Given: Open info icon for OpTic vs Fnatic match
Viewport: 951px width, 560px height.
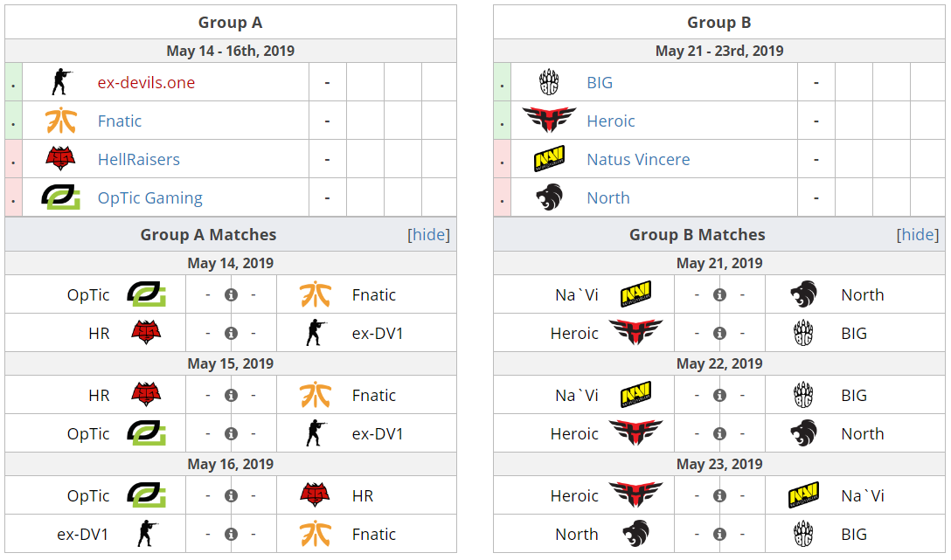Looking at the screenshot, I should 231,294.
